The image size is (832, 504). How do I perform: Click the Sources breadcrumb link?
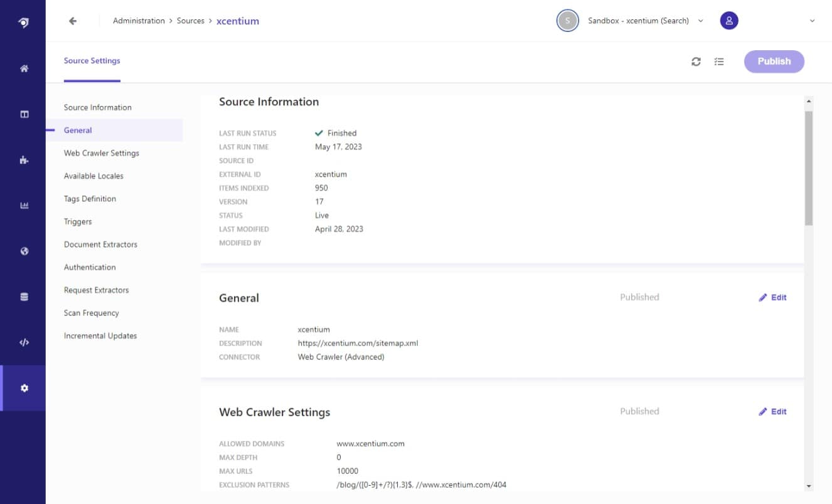191,21
